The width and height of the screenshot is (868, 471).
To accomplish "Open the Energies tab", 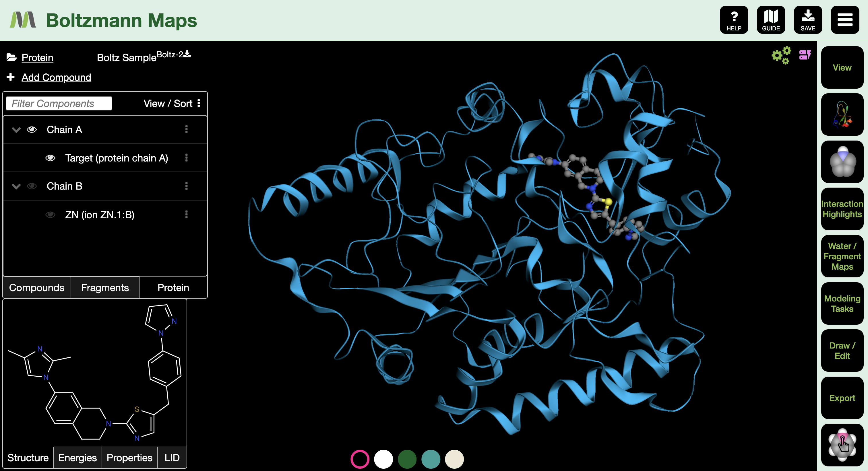I will pyautogui.click(x=77, y=458).
